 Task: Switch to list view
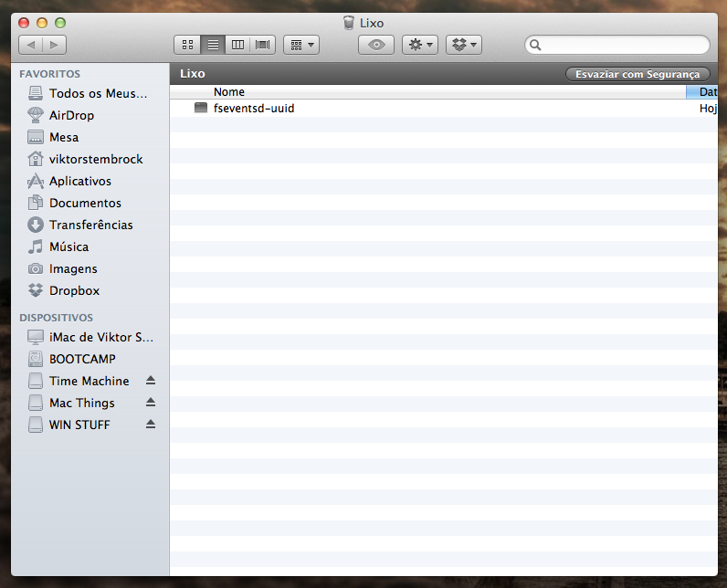click(213, 45)
